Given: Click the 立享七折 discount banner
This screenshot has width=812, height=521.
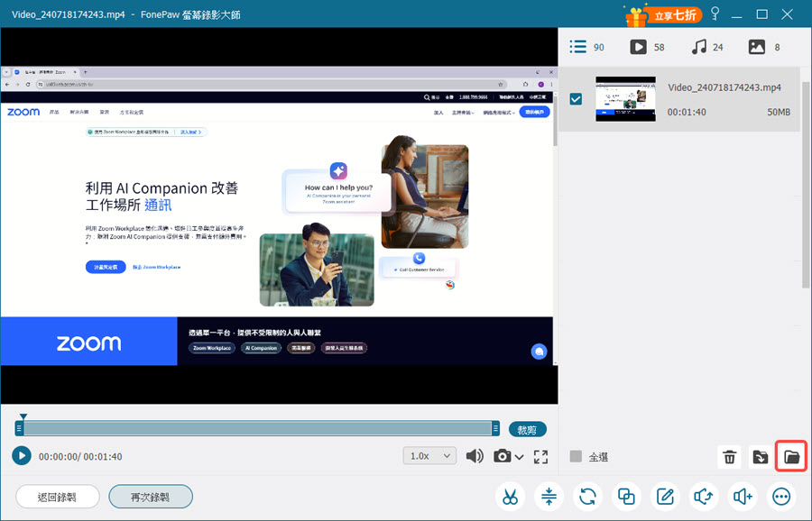Looking at the screenshot, I should 664,15.
